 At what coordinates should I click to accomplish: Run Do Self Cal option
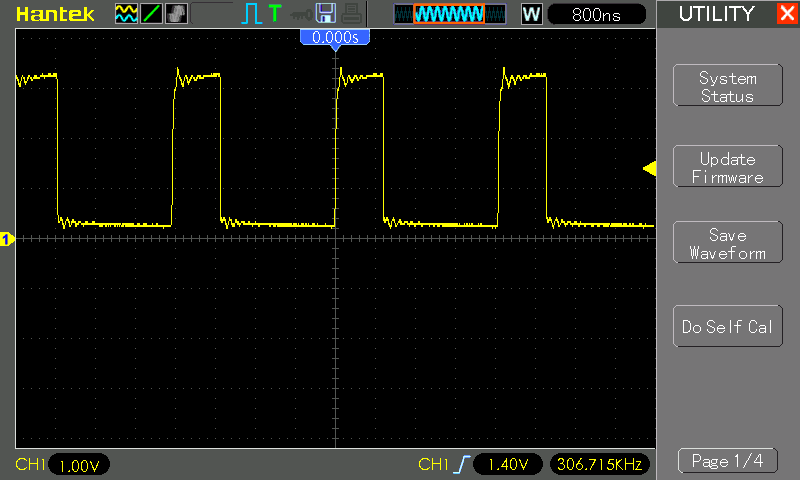coord(727,327)
